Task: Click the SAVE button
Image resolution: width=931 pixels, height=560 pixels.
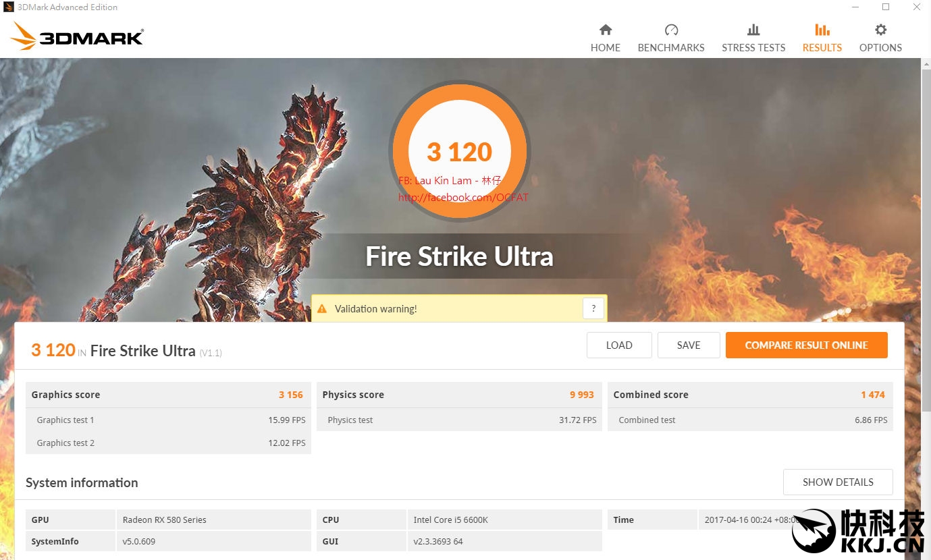Action: pyautogui.click(x=689, y=345)
